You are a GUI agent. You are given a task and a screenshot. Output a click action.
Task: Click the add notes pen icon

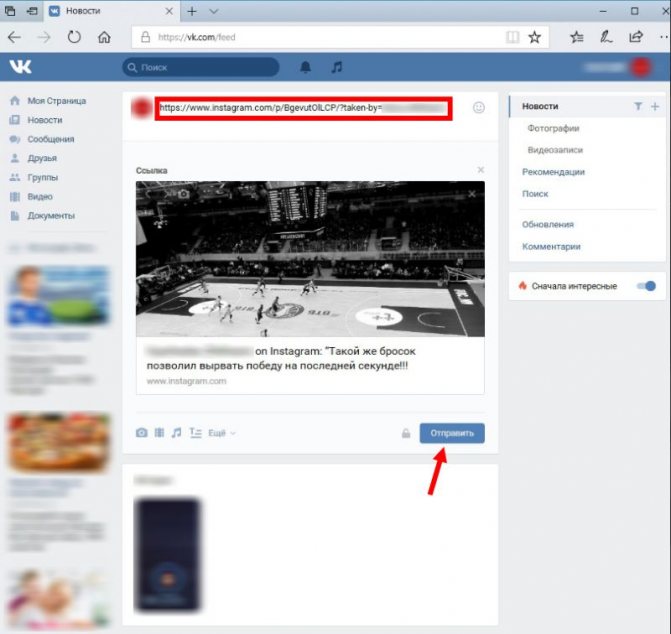tap(606, 37)
